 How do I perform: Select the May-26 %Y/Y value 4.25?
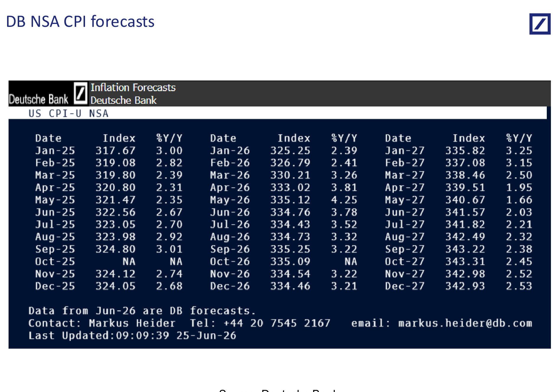point(344,200)
